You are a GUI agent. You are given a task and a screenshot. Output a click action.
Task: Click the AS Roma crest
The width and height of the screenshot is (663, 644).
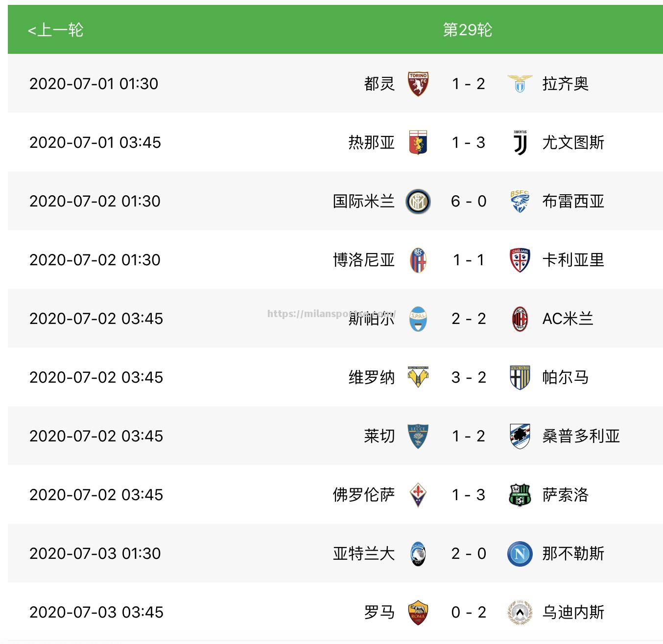418,612
